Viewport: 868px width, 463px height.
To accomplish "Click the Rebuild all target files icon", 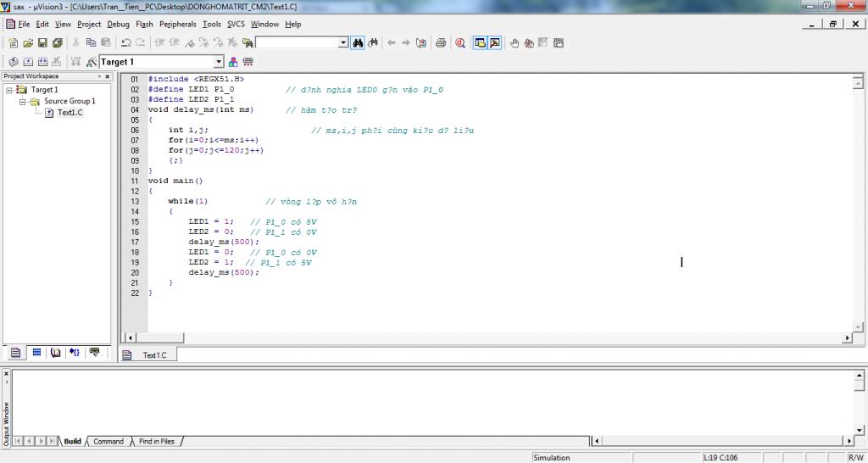I will (42, 61).
